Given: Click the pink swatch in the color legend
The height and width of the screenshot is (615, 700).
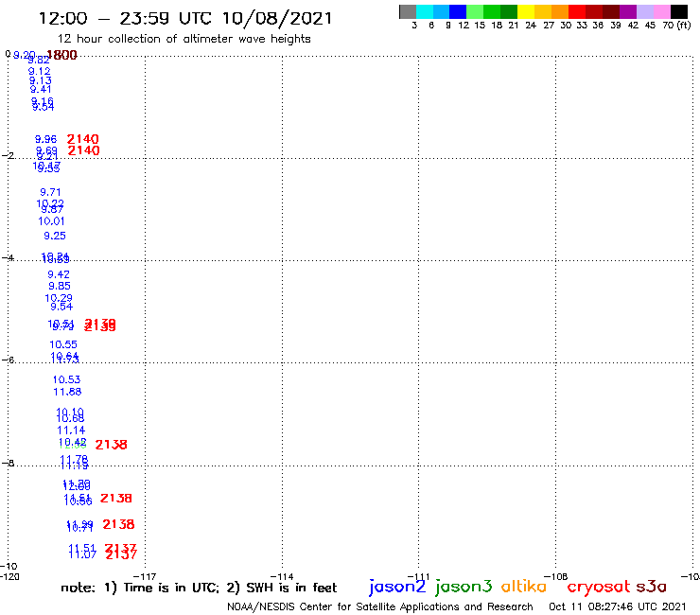Looking at the screenshot, I should pyautogui.click(x=662, y=11).
